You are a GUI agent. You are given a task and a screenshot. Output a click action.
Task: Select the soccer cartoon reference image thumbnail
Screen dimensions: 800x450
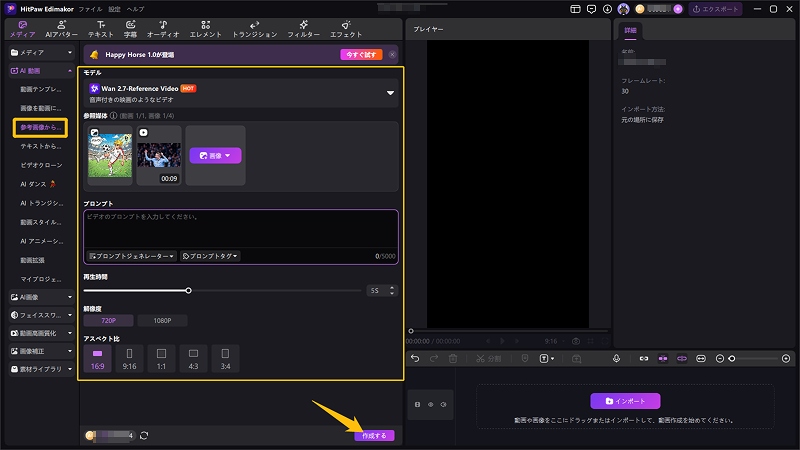110,156
